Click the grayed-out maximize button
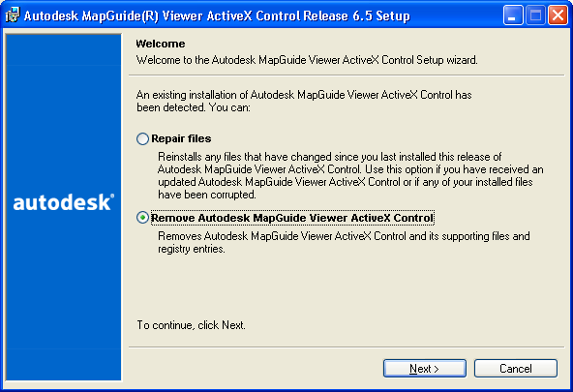 535,15
